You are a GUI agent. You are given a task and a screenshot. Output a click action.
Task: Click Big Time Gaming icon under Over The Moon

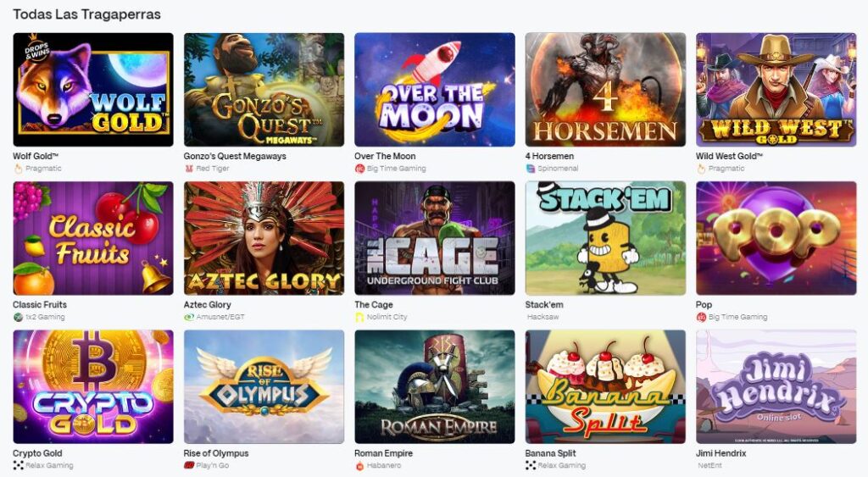point(359,169)
